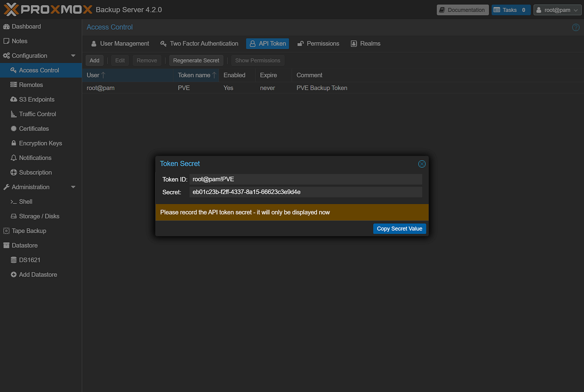Viewport: 584px width, 392px height.
Task: Open the Tasks panel button
Action: [x=511, y=10]
